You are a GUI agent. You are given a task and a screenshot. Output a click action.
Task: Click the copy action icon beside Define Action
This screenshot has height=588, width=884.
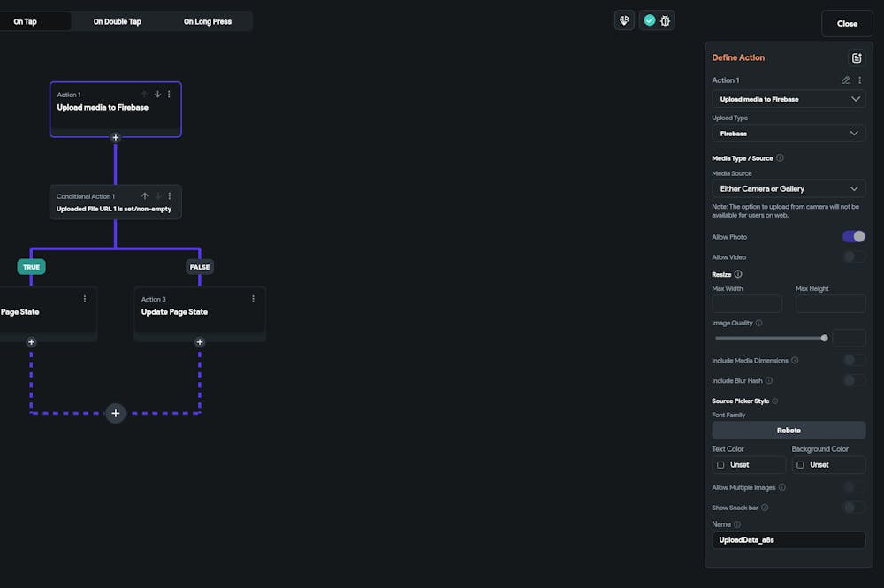[856, 57]
